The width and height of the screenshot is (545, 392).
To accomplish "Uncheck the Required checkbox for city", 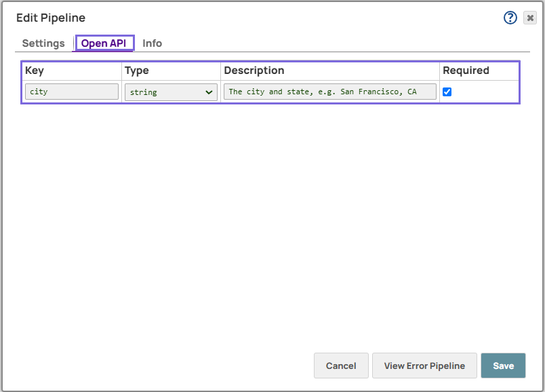I will 447,92.
